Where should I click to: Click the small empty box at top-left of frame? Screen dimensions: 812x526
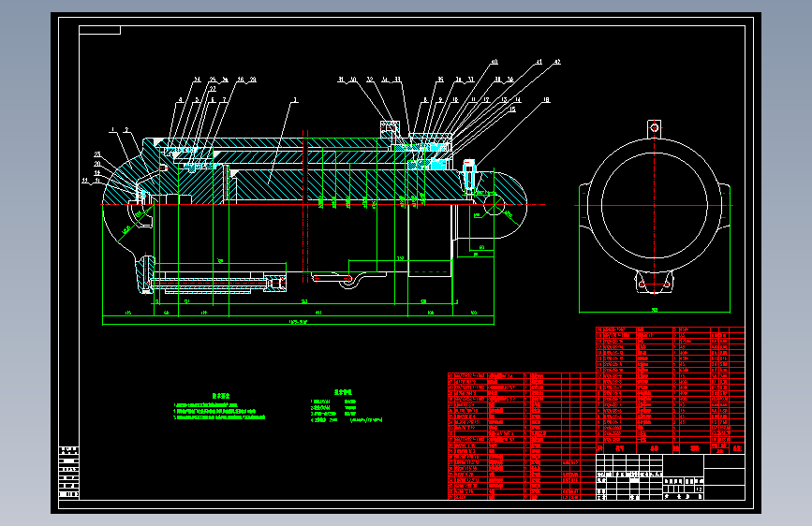click(100, 30)
